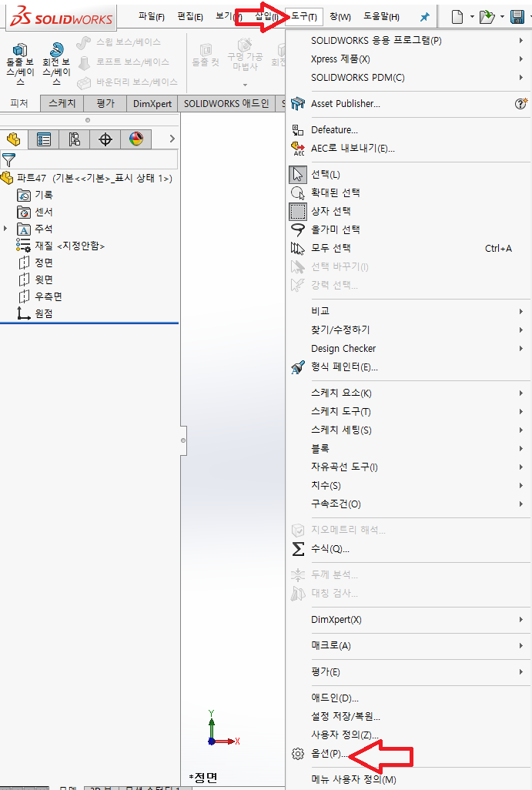Viewport: 532px width, 790px height.
Task: Open the New document dropdown arrow
Action: (x=472, y=17)
